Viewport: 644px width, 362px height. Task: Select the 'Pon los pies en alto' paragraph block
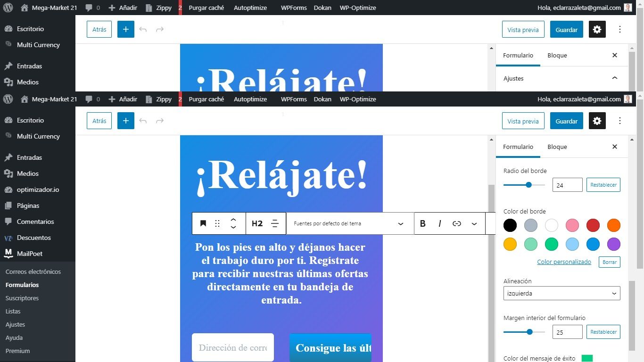(281, 273)
